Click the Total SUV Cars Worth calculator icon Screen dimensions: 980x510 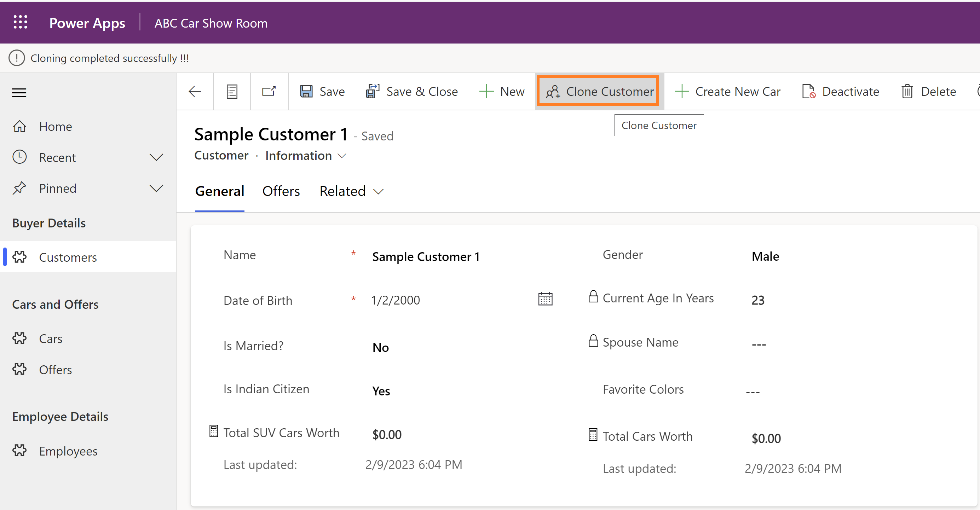(x=214, y=431)
